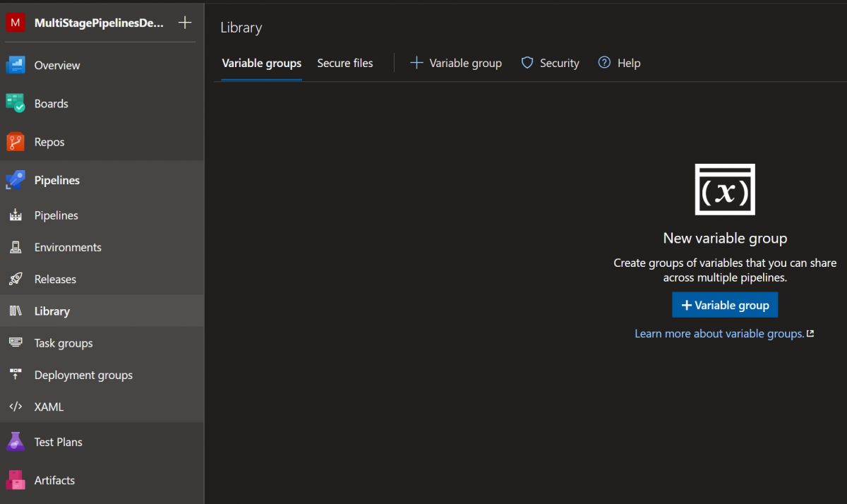Open Environments using its sidebar icon
This screenshot has width=847, height=504.
16,248
